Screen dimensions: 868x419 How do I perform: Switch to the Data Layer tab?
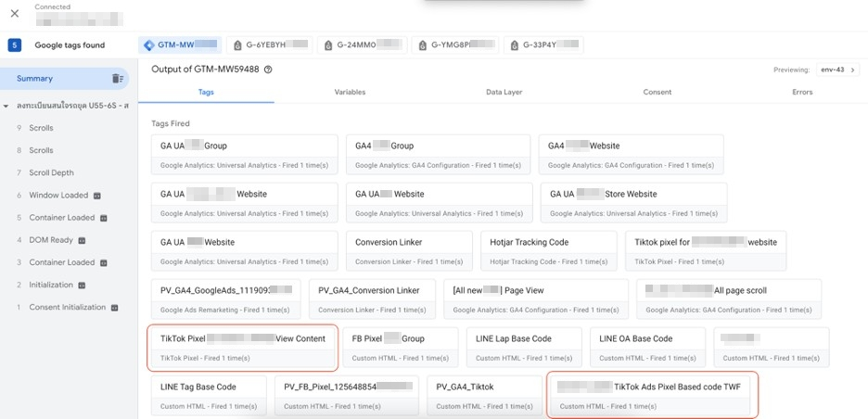[x=504, y=92]
